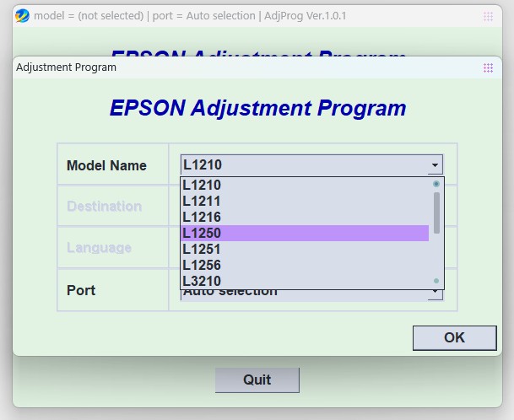Select L1210 from the model list

tap(304, 185)
